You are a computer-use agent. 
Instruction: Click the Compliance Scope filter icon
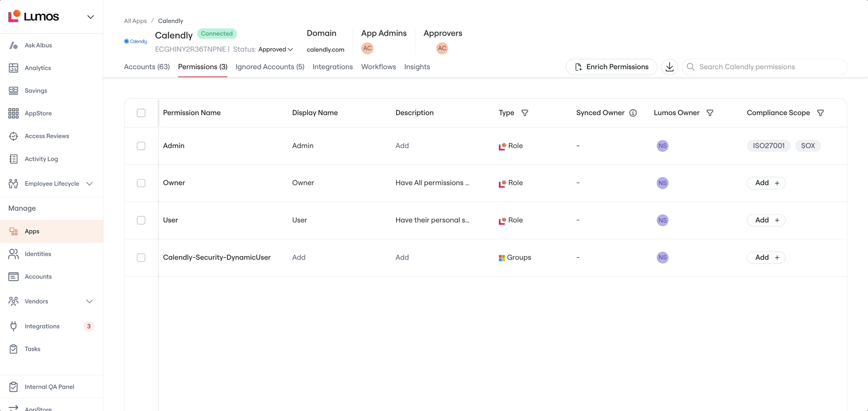[x=820, y=113]
